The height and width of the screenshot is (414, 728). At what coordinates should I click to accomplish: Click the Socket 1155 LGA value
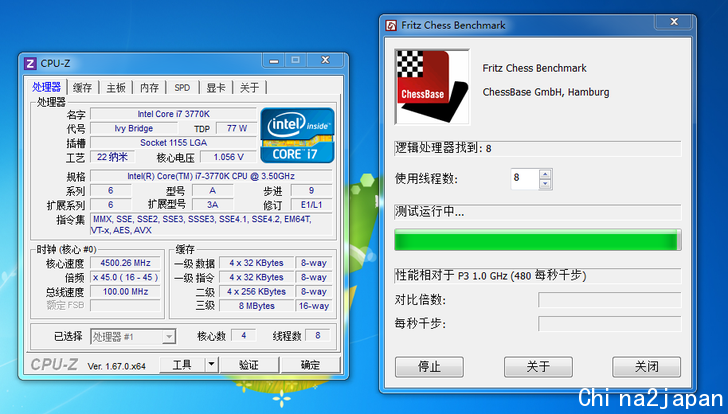(x=174, y=142)
